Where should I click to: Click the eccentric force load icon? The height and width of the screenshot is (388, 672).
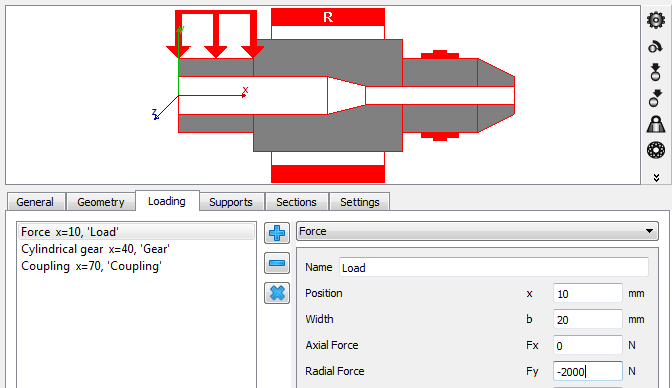click(x=656, y=98)
